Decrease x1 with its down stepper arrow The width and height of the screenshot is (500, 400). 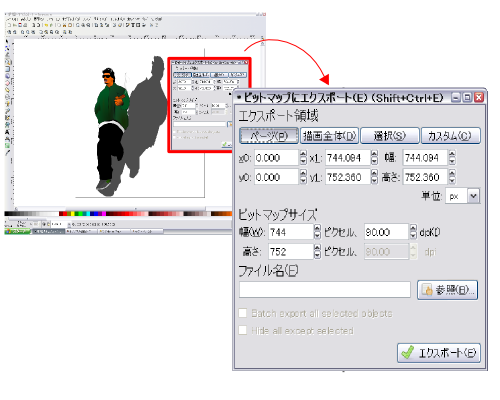(375, 161)
